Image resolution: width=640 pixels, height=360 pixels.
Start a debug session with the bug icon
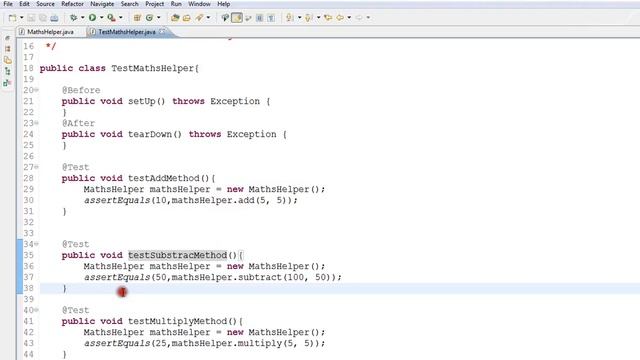pos(73,18)
